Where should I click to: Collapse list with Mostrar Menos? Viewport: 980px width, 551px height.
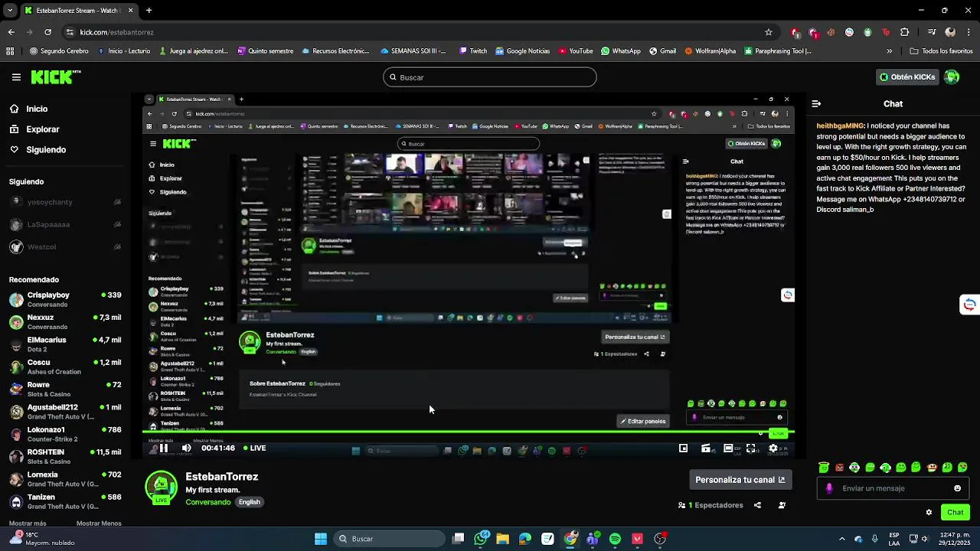click(99, 523)
